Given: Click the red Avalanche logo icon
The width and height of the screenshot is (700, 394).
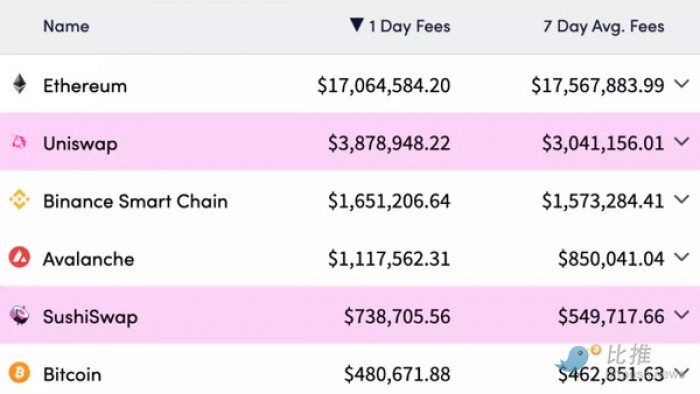Looking at the screenshot, I should click(19, 257).
